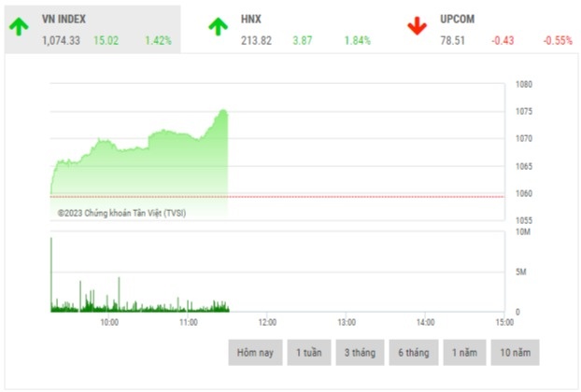Click the red down arrow beside UPCOM
Screen dimensions: 581x392
click(417, 27)
